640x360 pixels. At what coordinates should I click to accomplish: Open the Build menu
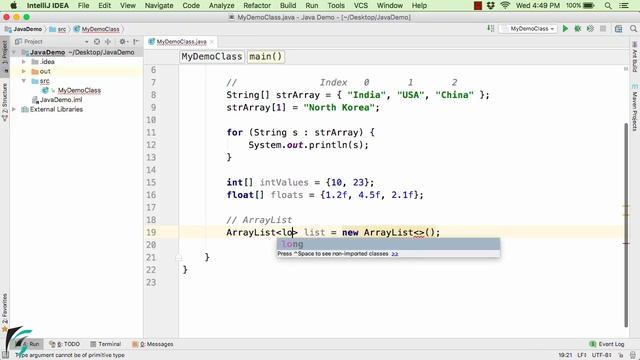pyautogui.click(x=288, y=6)
